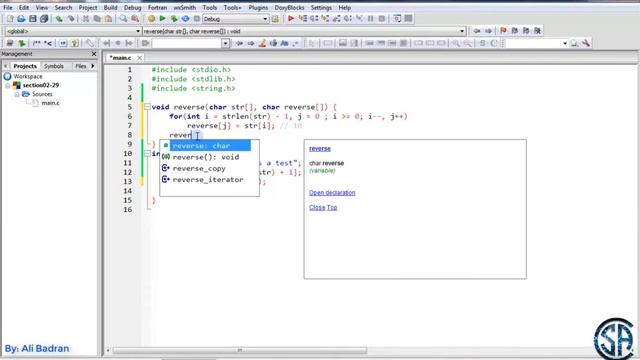Open the Debug menu
This screenshot has height=360, width=640.
click(132, 8)
